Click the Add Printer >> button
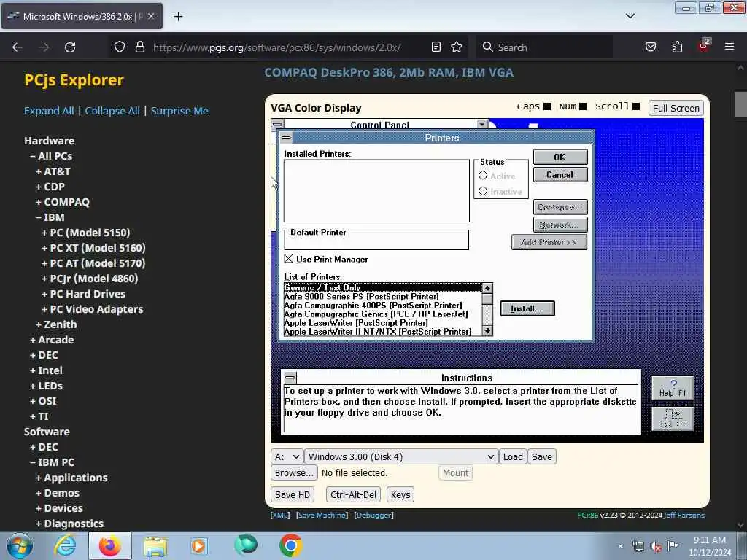This screenshot has height=560, width=747. pos(549,242)
